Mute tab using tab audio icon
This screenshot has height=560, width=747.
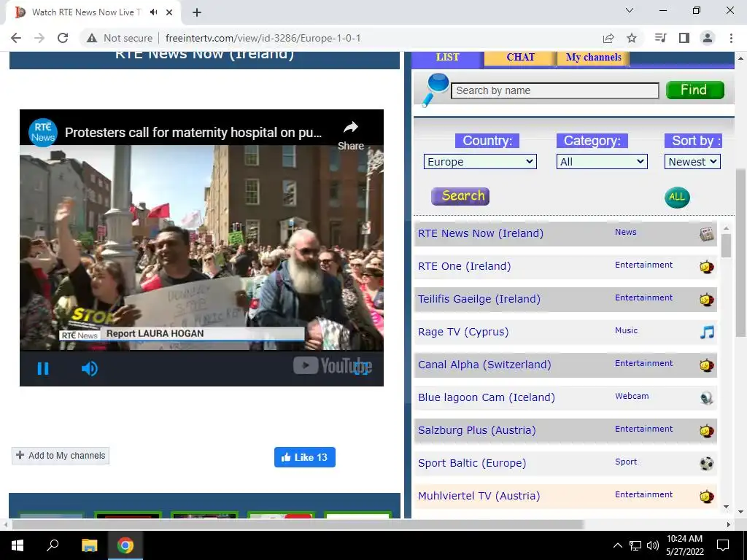[153, 12]
